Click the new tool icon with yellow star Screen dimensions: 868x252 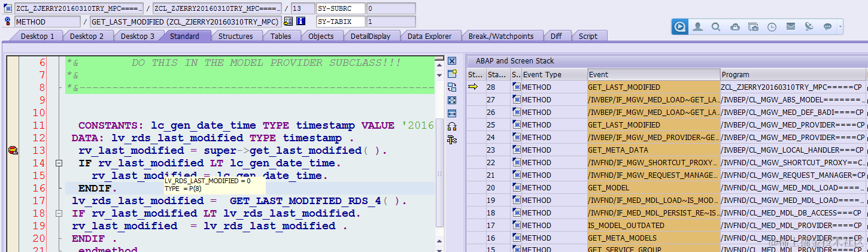[x=452, y=74]
